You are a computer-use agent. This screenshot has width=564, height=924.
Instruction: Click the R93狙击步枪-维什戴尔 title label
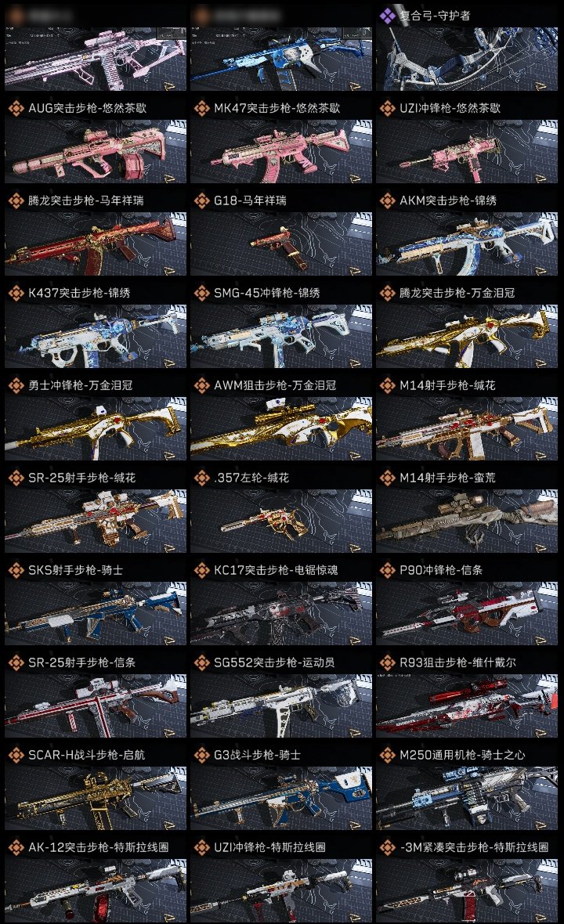pyautogui.click(x=458, y=663)
